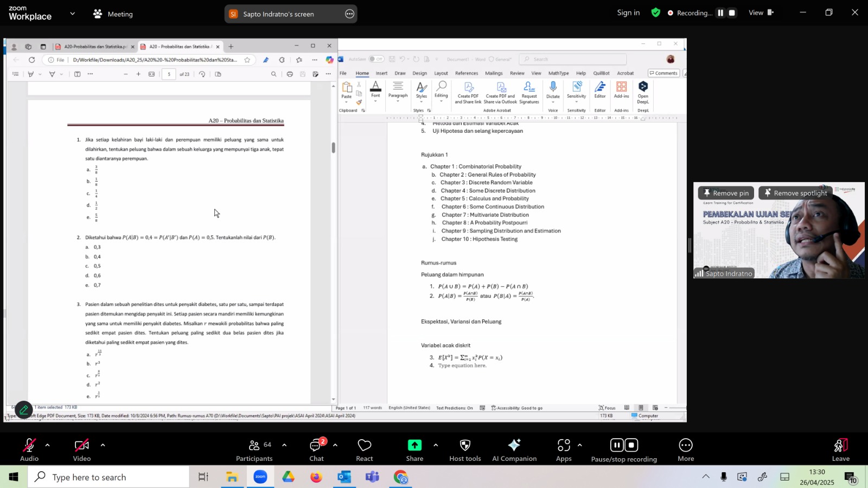Open the Chat panel

pos(316,450)
